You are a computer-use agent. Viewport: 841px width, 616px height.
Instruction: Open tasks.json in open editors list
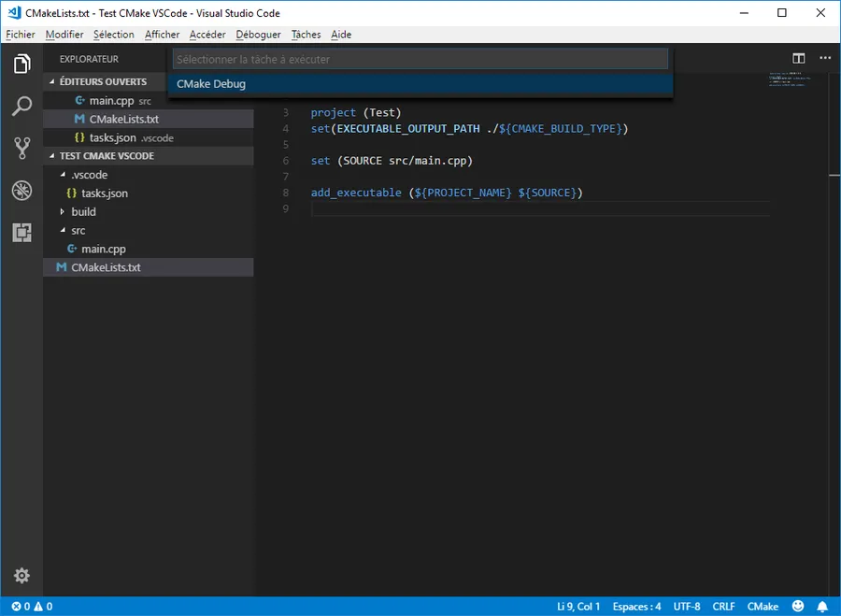point(148,138)
